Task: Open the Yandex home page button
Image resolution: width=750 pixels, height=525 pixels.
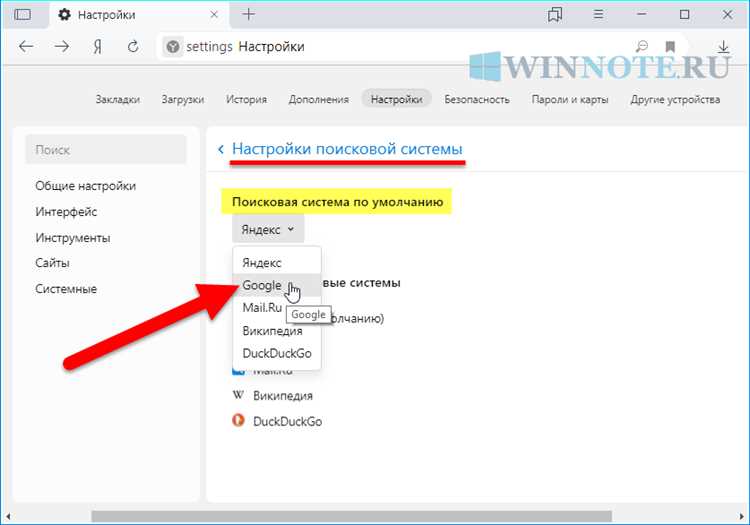Action: (97, 47)
